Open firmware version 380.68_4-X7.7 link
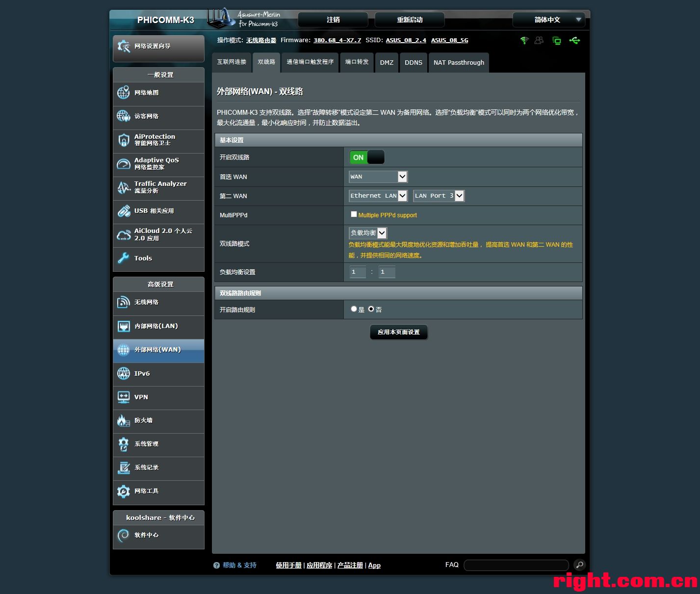 [x=337, y=40]
